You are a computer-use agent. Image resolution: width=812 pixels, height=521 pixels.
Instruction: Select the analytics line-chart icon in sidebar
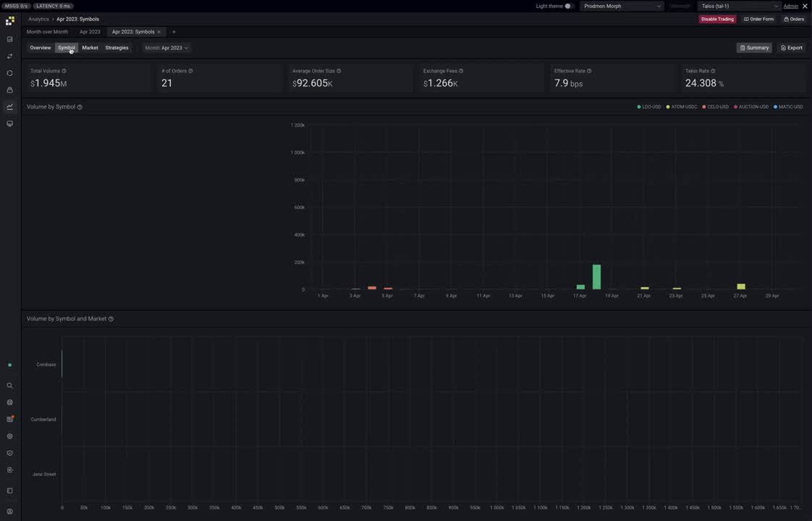click(9, 106)
